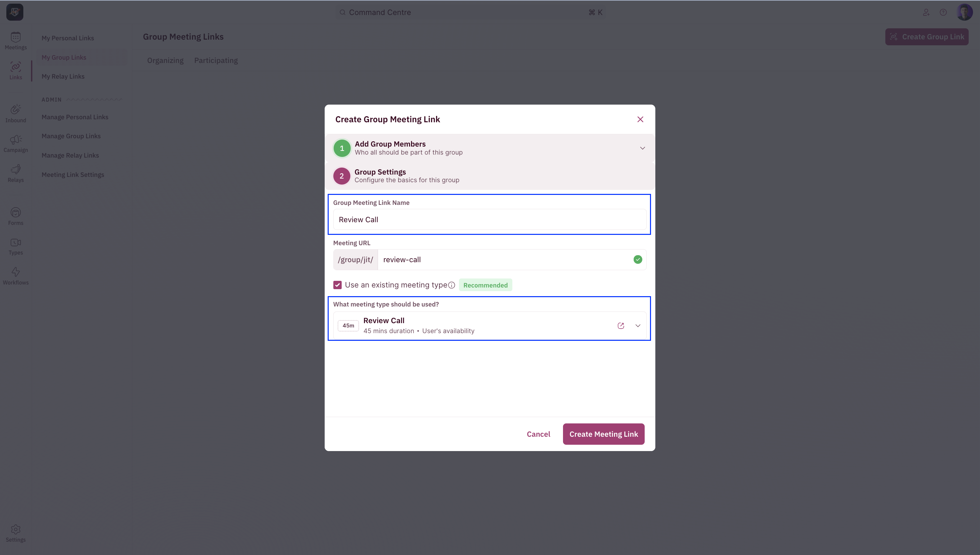The width and height of the screenshot is (980, 555).
Task: Click the step 2 purple circle
Action: coord(342,176)
